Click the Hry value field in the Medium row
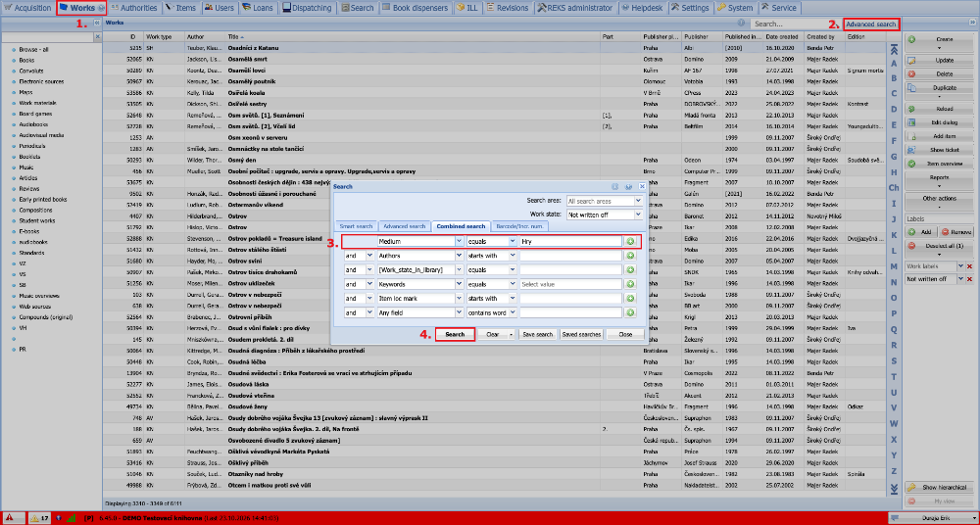980x525 pixels. (x=570, y=241)
